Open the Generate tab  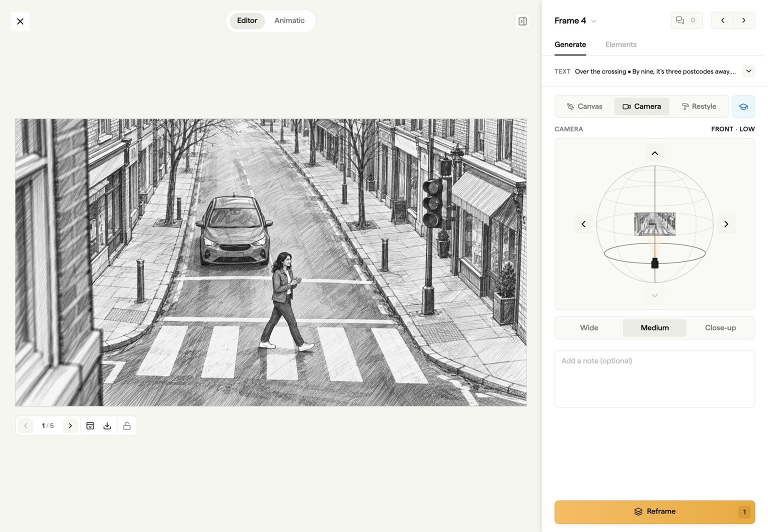570,44
